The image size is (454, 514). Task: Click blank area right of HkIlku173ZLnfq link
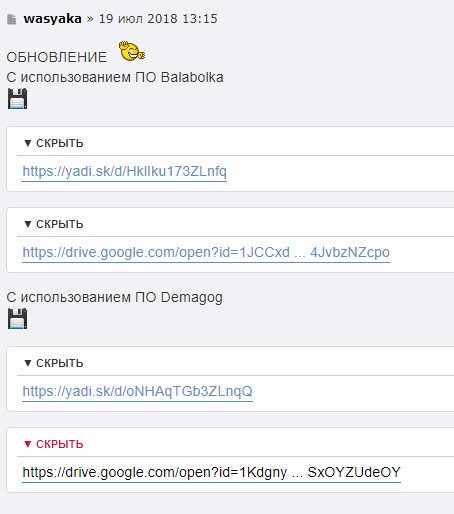tap(340, 172)
